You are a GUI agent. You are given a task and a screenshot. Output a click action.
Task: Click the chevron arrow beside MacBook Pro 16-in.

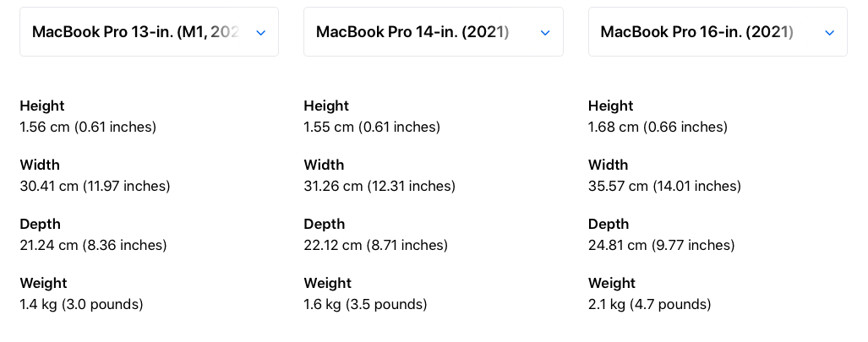(829, 33)
